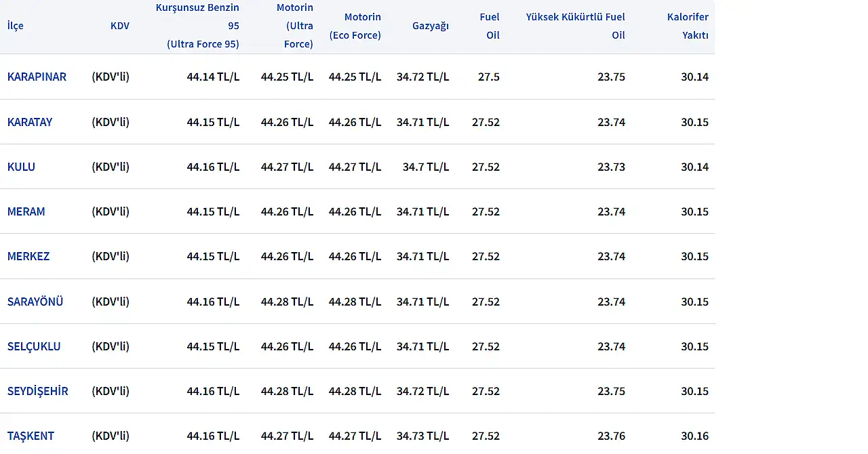The height and width of the screenshot is (454, 868).
Task: Select the Motorin (Eco Force) column header
Action: [x=355, y=26]
